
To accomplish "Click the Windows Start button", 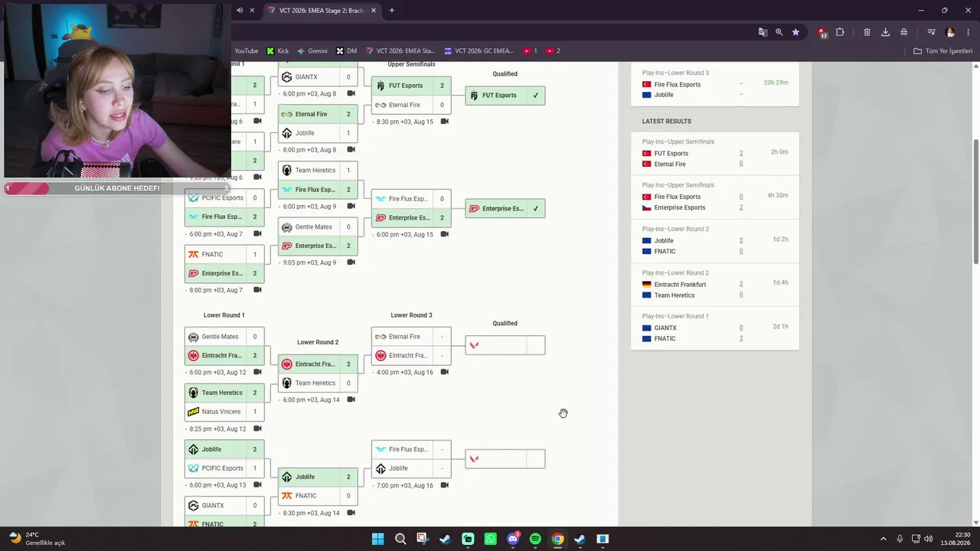I will click(377, 539).
